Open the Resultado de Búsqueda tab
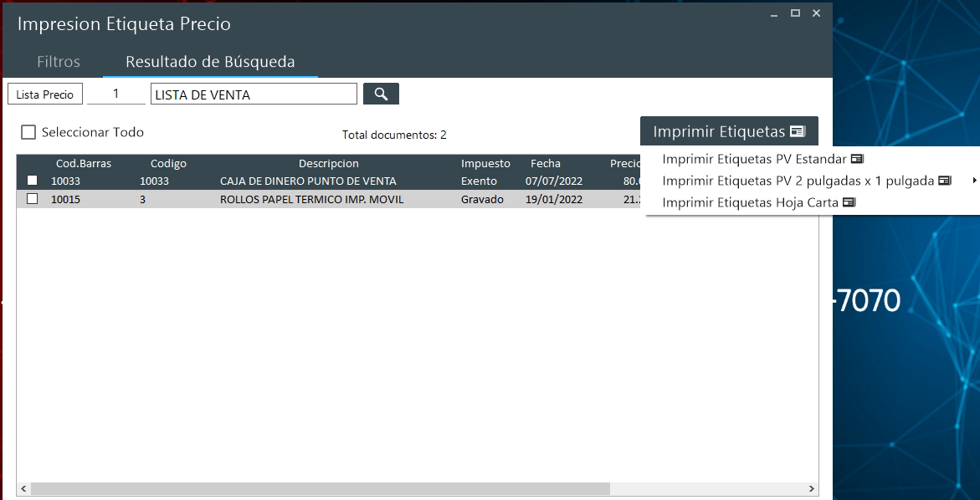Image resolution: width=980 pixels, height=500 pixels. pyautogui.click(x=210, y=62)
